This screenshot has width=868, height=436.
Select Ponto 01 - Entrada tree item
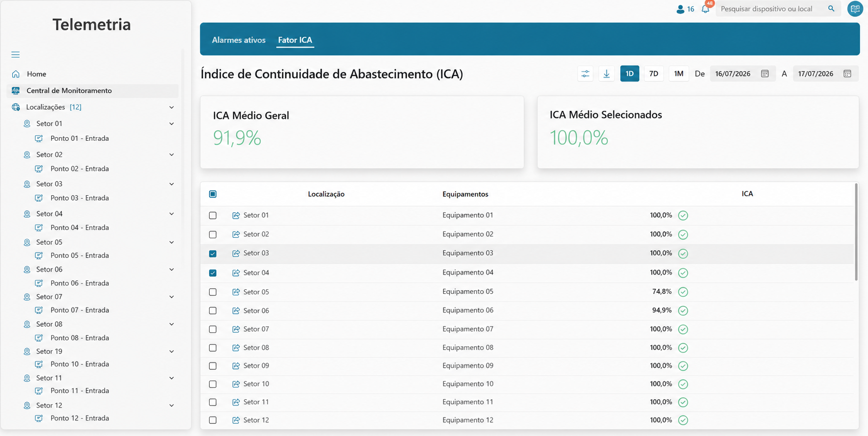coord(80,138)
